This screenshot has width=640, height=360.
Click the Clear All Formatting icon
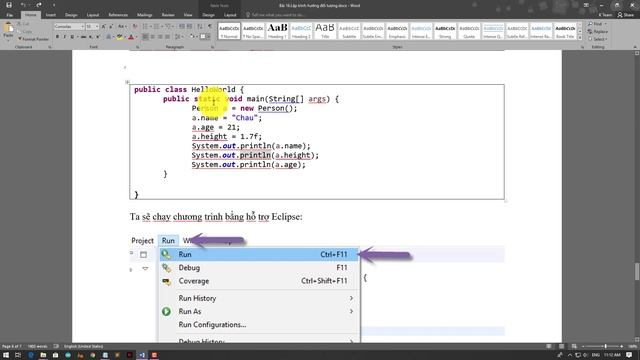135,27
